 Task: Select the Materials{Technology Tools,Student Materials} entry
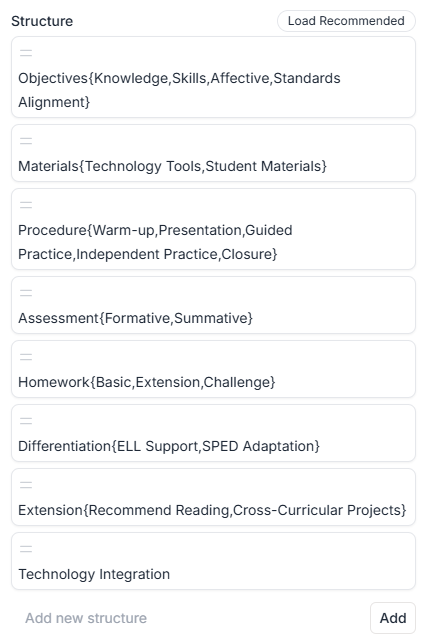(172, 166)
